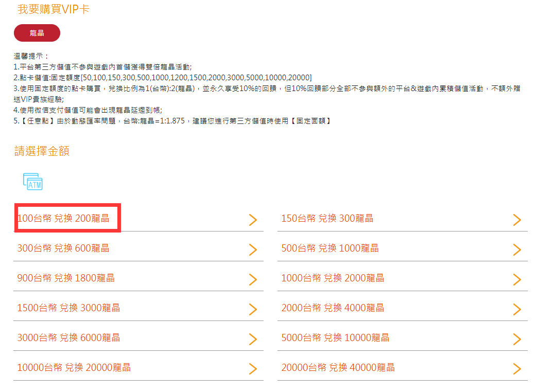
Task: Click arrow for 20000台幣 兌換 40000龍晶
Action: (517, 369)
